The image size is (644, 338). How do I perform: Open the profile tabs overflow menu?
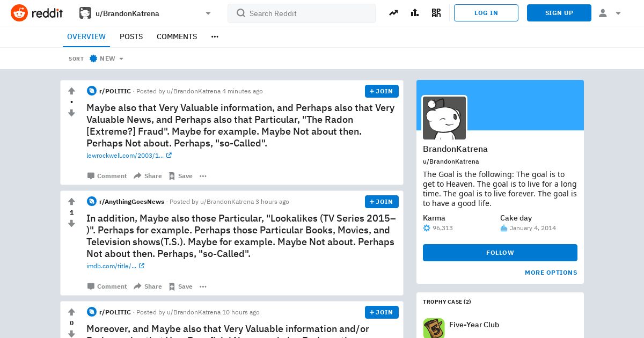tap(215, 36)
